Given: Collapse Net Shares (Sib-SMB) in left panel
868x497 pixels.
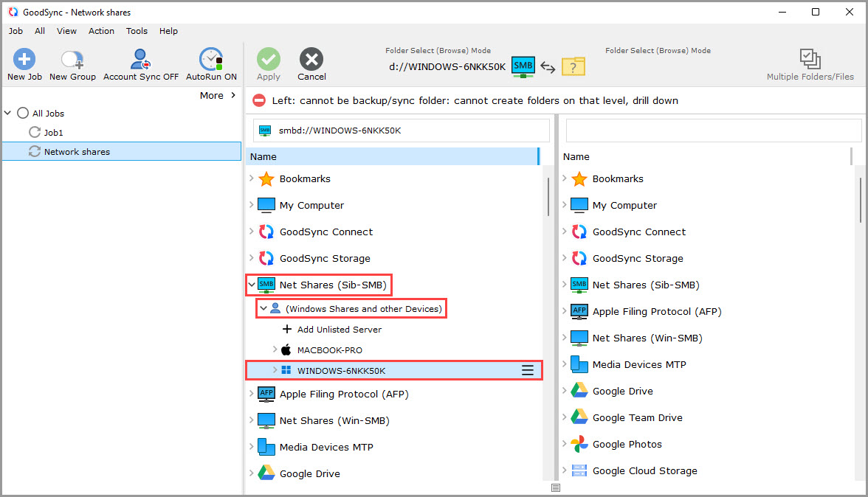Looking at the screenshot, I should tap(251, 285).
